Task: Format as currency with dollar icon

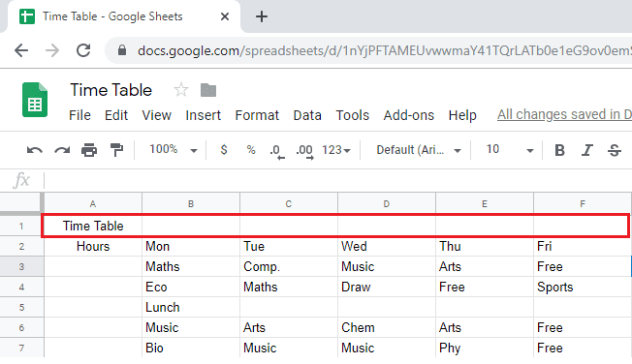Action: coord(224,150)
